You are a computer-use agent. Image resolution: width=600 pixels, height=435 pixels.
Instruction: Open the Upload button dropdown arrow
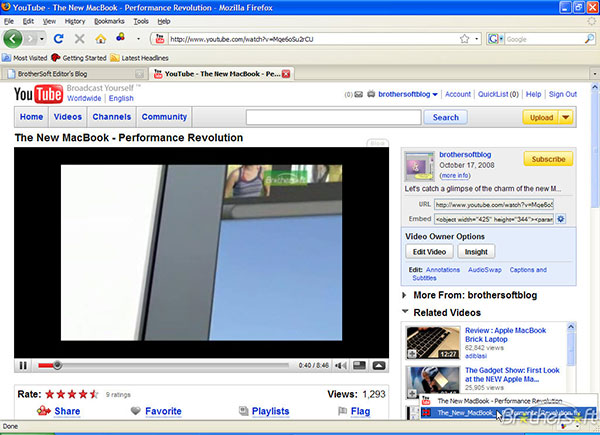(566, 117)
